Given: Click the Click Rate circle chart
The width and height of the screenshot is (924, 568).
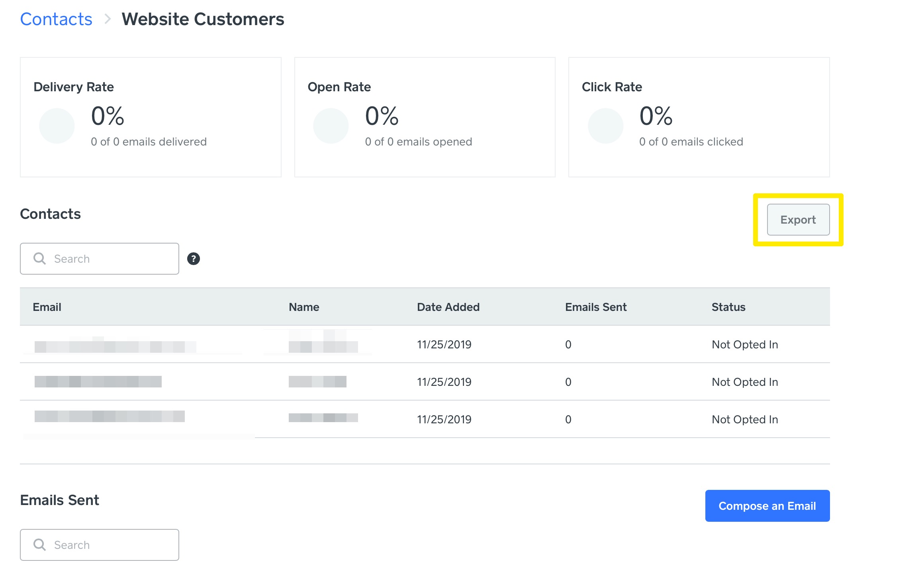Looking at the screenshot, I should tap(605, 126).
